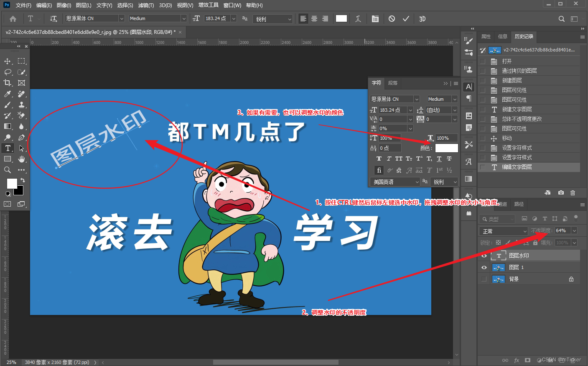This screenshot has height=366, width=588.
Task: Cancel current text edits
Action: 392,19
